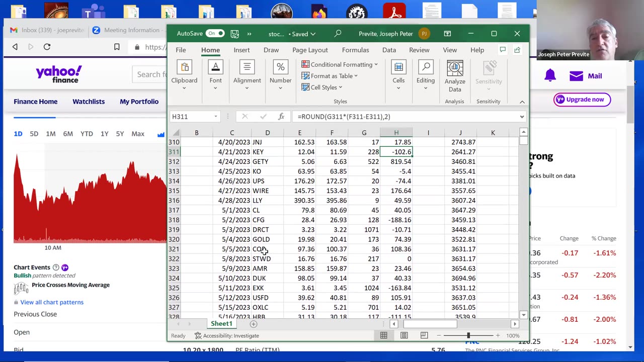
Task: Click the horizontal scrollbar right arrow
Action: click(515, 324)
